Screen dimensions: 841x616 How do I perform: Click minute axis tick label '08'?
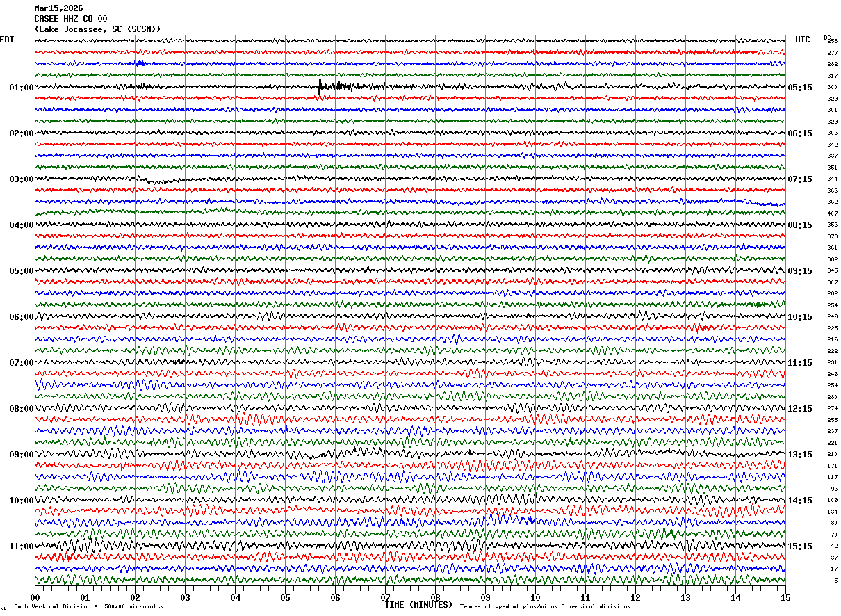tap(435, 597)
